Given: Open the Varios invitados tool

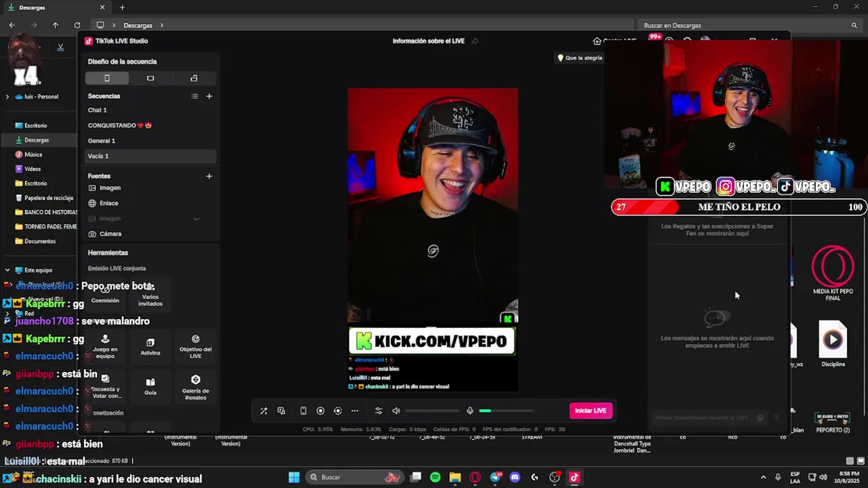Looking at the screenshot, I should [x=151, y=294].
